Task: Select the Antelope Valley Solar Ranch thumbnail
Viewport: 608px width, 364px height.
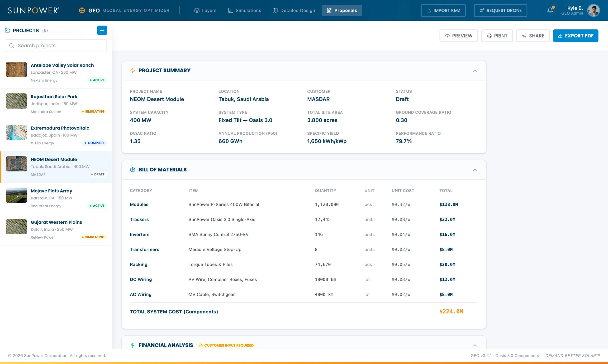Action: pyautogui.click(x=16, y=70)
